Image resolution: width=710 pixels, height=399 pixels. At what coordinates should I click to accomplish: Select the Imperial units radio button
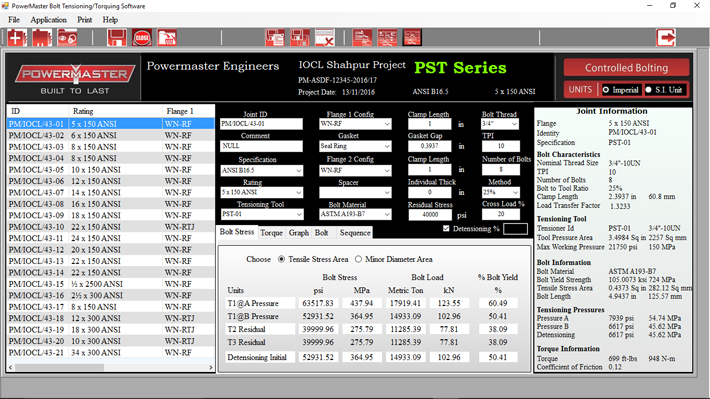click(x=606, y=90)
